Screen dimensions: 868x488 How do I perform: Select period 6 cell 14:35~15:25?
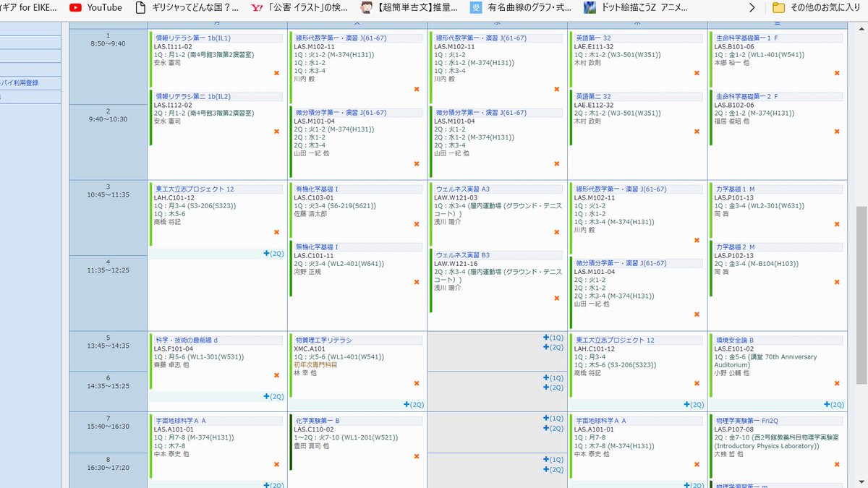tap(109, 391)
